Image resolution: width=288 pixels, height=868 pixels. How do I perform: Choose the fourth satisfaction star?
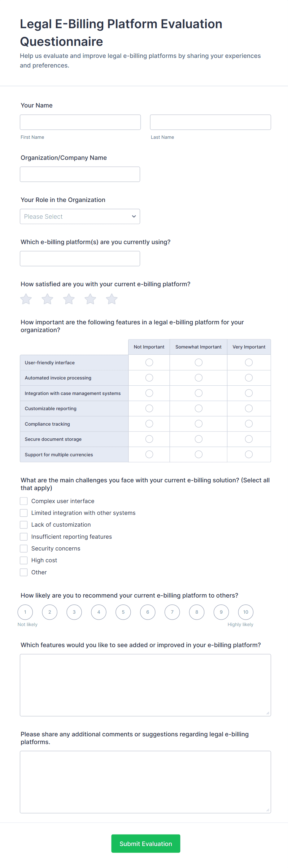[90, 299]
